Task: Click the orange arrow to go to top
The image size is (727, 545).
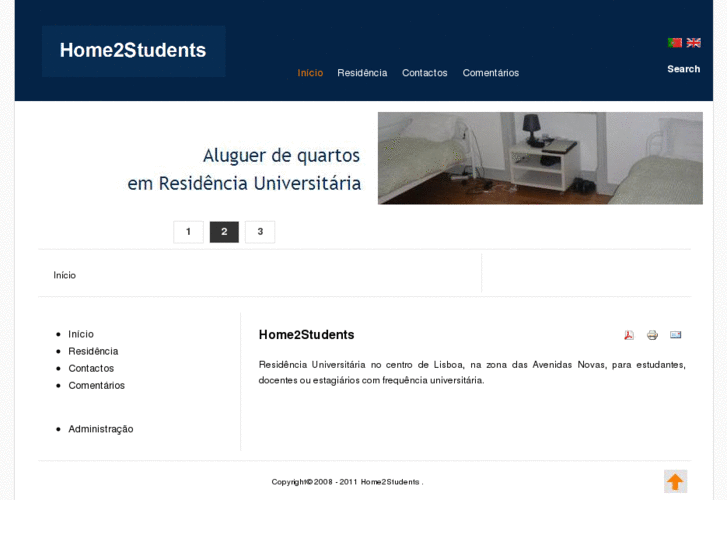Action: click(676, 481)
